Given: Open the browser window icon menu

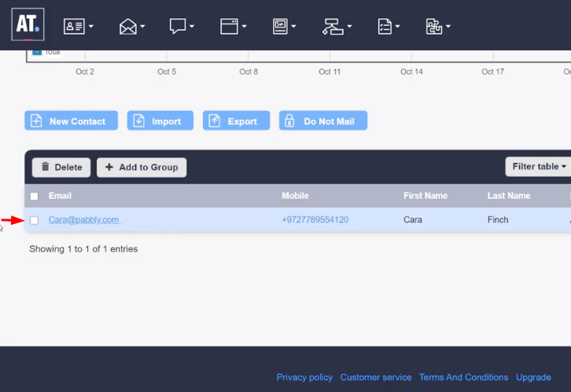Looking at the screenshot, I should (x=229, y=27).
